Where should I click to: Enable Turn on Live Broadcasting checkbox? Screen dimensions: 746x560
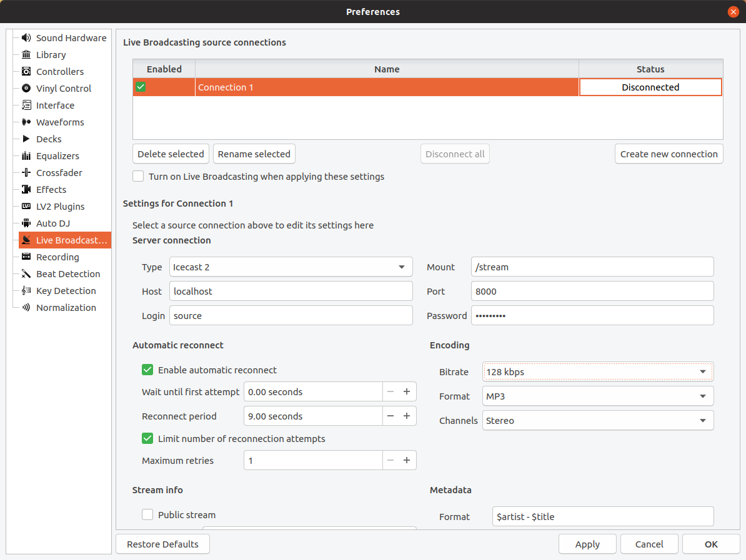click(138, 177)
